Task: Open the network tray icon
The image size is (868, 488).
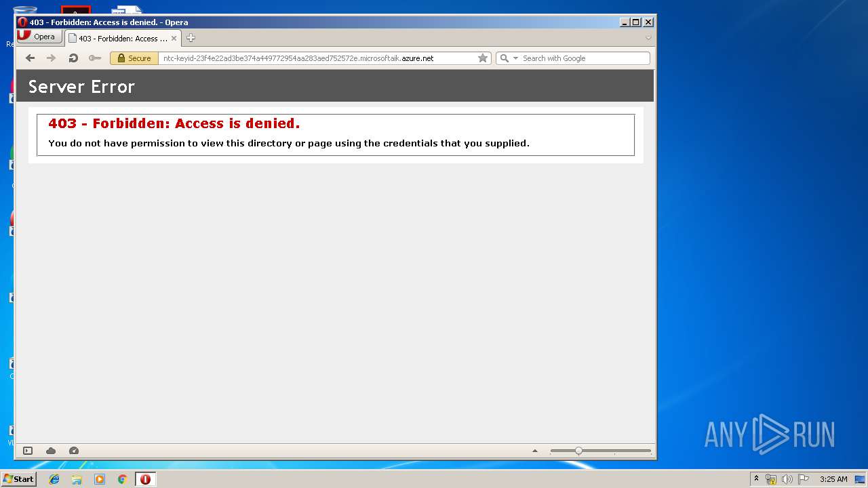Action: pos(771,479)
